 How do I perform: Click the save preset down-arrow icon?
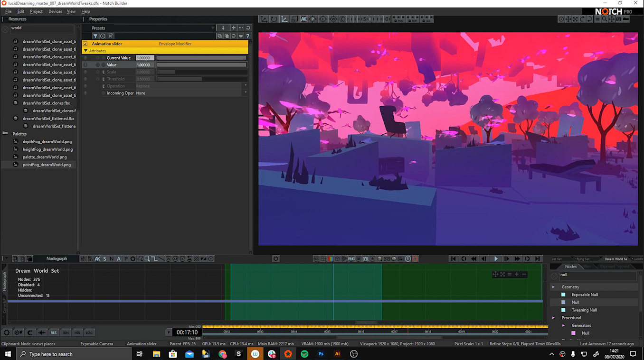pos(223,28)
